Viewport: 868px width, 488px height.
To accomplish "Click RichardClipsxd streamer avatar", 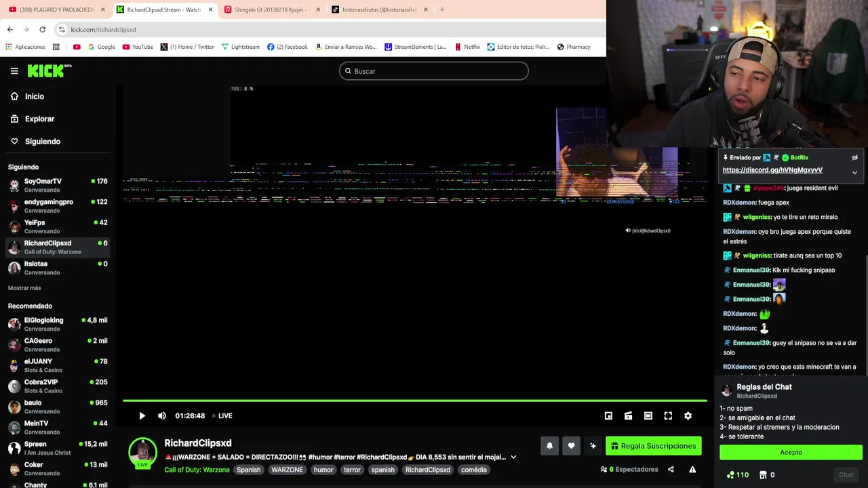I will point(142,452).
